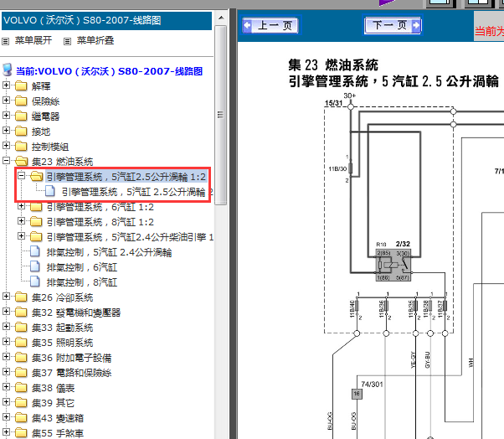Click folder icon of 集43 變速箱
This screenshot has width=504, height=439.
point(21,418)
